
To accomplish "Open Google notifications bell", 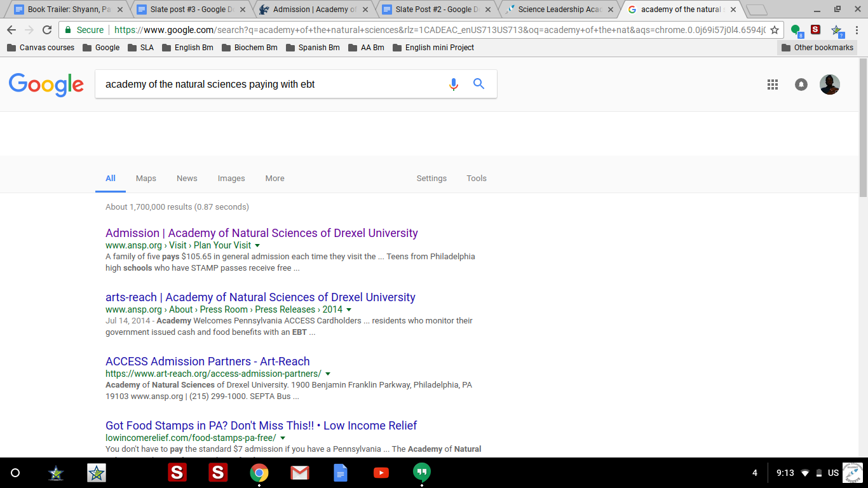I will click(x=801, y=85).
